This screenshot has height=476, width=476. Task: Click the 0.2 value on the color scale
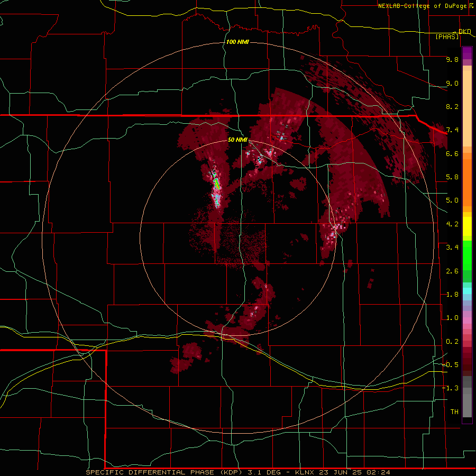coord(452,342)
